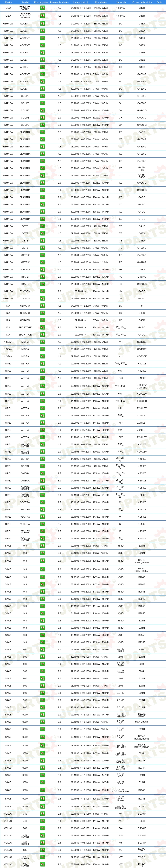Screen dimensions: 166x868
Task: Click fuel icon in ASTRA F70 row
Action: click(x=42, y=378)
